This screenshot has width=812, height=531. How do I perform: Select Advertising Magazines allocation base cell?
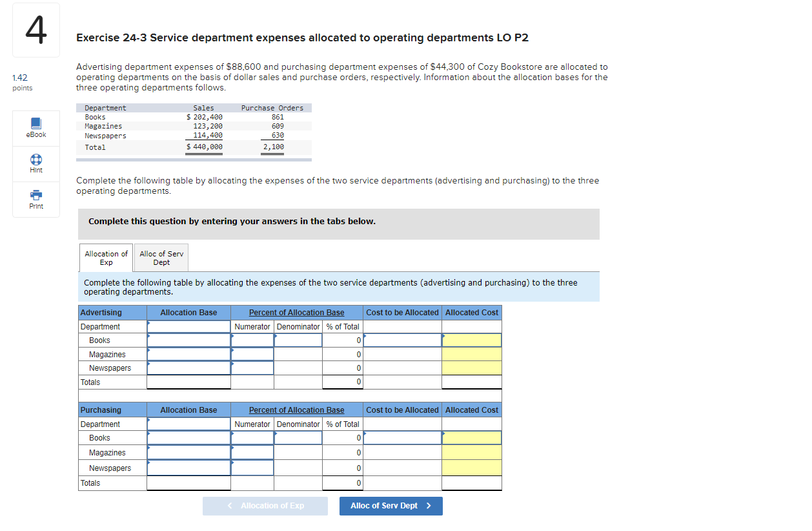point(188,354)
